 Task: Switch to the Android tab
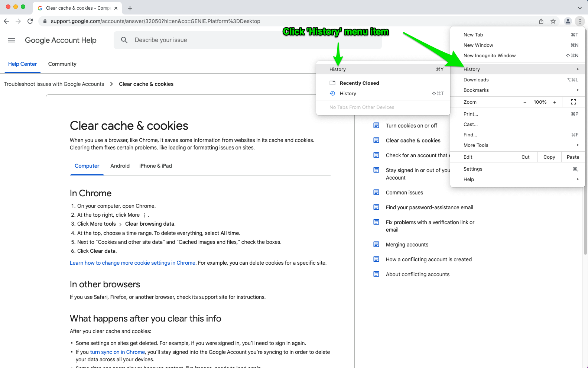click(120, 166)
